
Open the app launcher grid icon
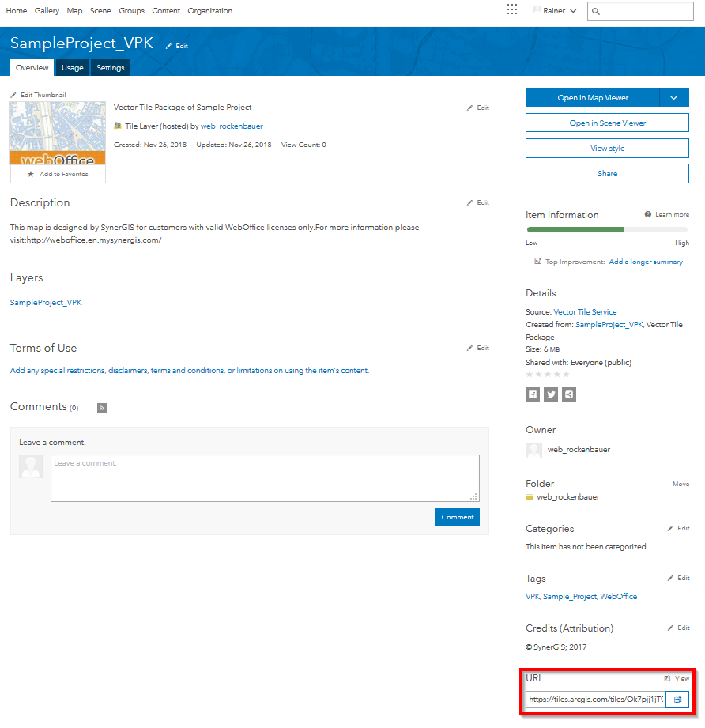click(511, 10)
